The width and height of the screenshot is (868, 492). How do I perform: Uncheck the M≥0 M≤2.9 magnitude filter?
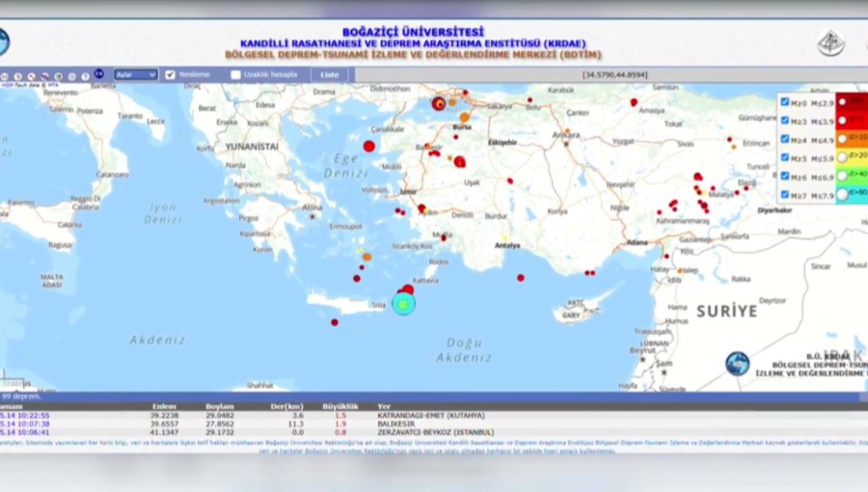(x=785, y=102)
